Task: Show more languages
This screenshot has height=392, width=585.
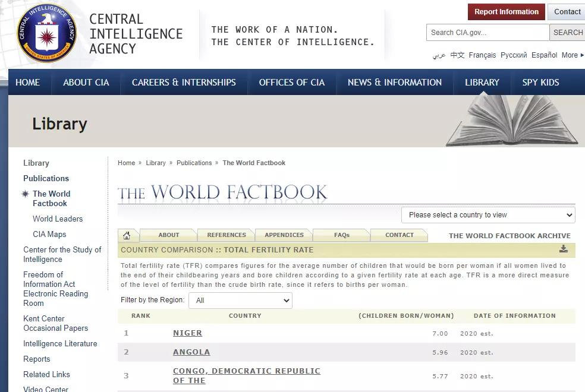Action: pyautogui.click(x=573, y=55)
